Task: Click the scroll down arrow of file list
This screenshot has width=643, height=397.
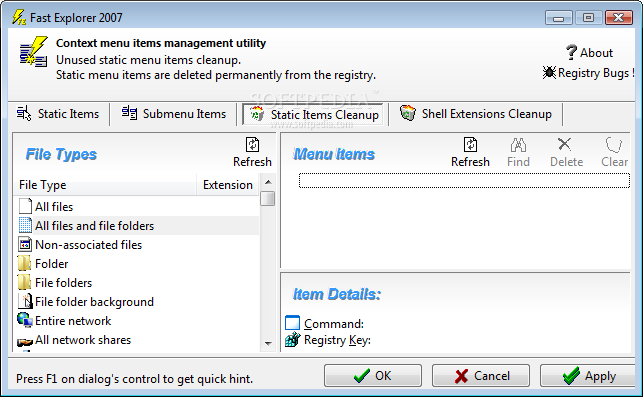Action: coord(268,343)
